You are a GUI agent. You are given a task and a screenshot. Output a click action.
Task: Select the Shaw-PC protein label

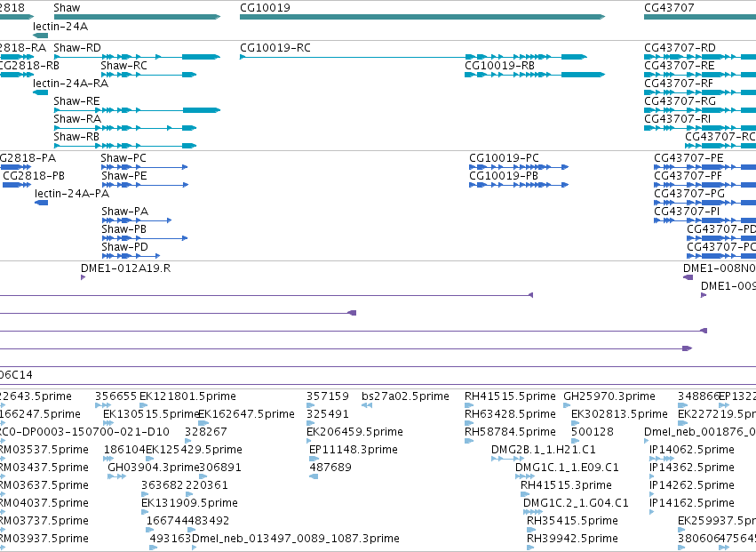point(123,158)
